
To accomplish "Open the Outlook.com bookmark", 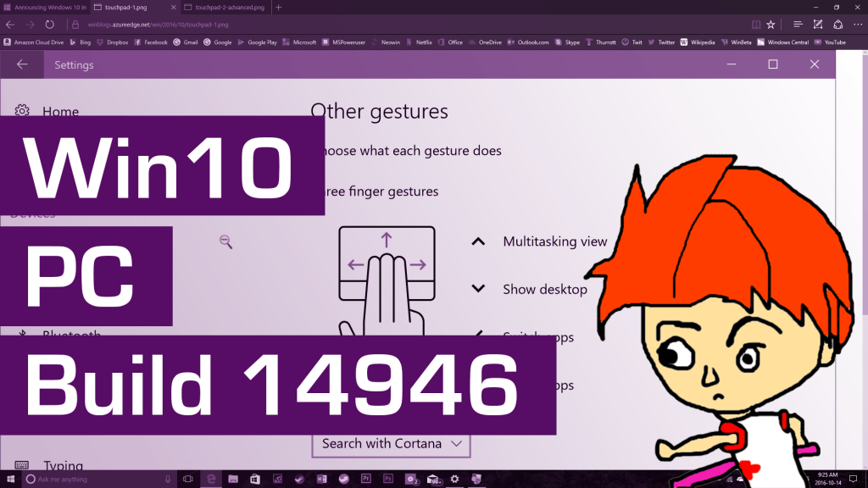I will click(x=528, y=42).
